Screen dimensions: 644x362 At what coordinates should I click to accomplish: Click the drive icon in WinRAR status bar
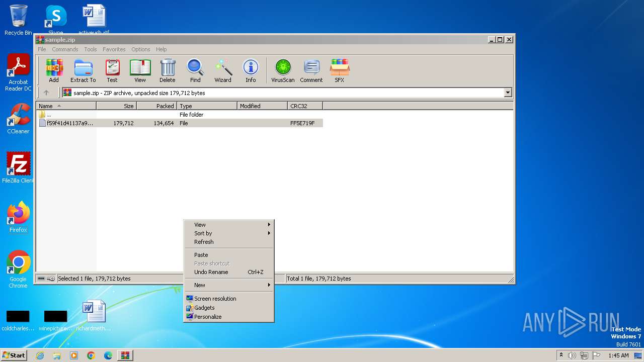[42, 279]
